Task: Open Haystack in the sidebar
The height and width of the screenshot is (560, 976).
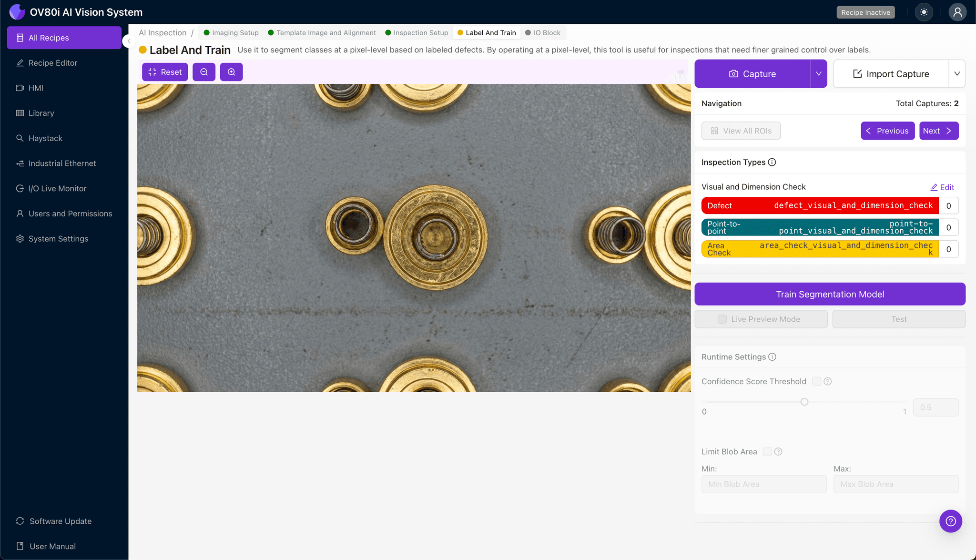Action: tap(45, 138)
